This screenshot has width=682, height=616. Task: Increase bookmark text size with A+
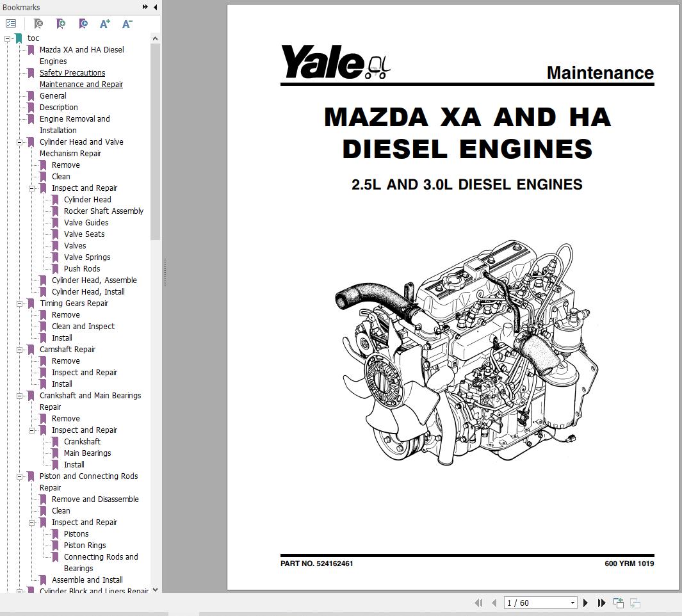[x=105, y=24]
